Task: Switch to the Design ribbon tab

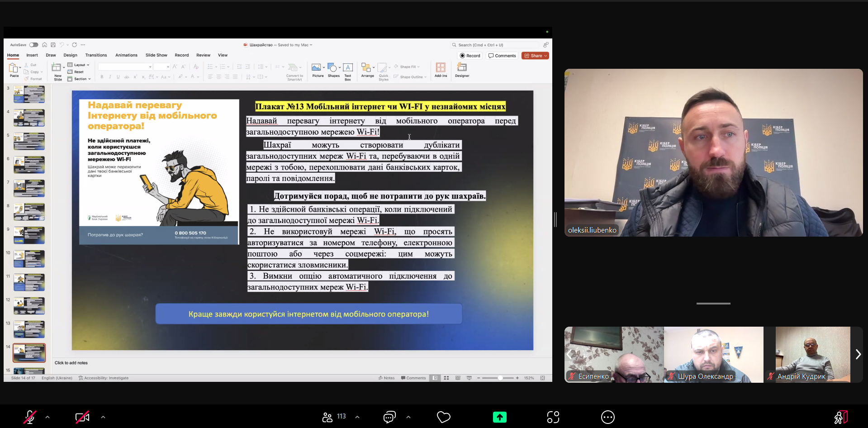Action: point(70,55)
